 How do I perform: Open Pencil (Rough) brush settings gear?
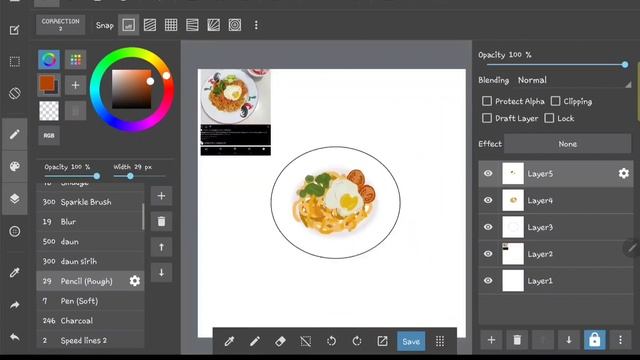click(x=135, y=281)
